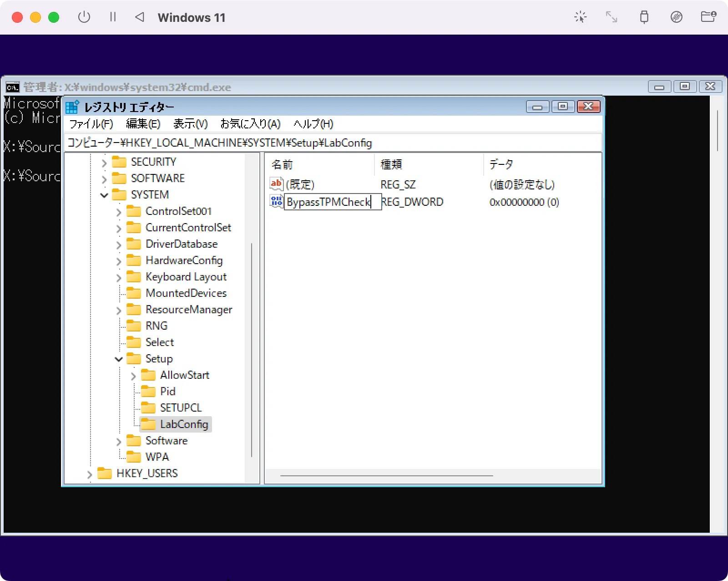Select the MountedDevices folder

[186, 293]
